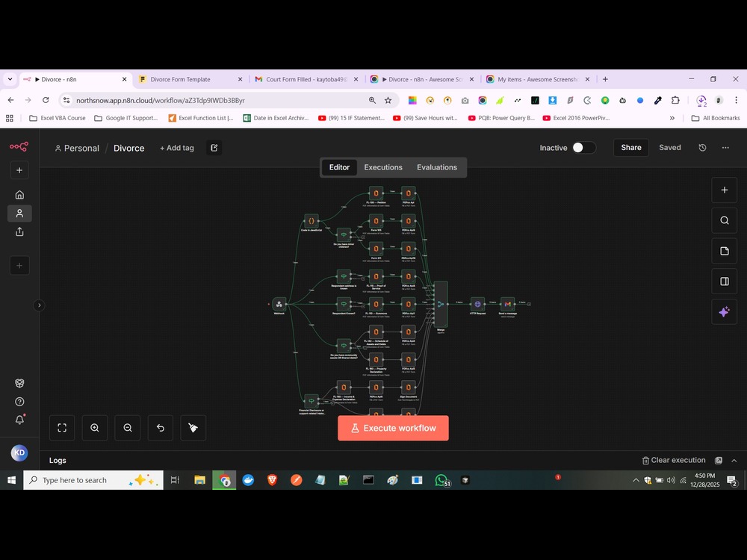Open Chrome tab search dropdown arrow
747x560 pixels.
point(10,80)
